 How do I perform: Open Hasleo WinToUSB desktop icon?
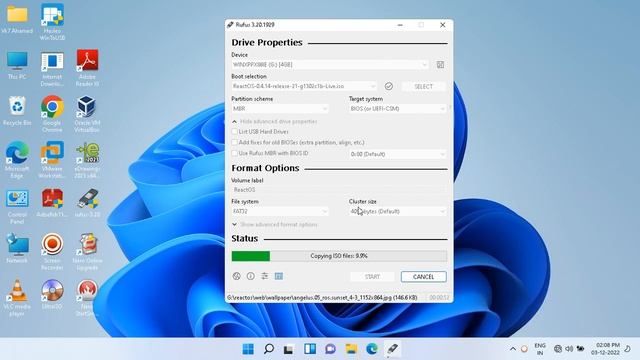point(52,22)
